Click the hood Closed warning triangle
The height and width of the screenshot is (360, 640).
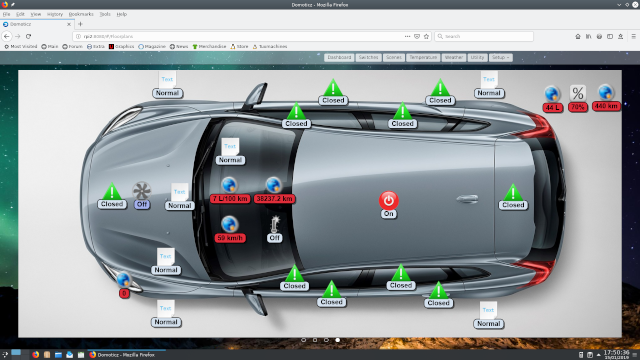[112, 191]
